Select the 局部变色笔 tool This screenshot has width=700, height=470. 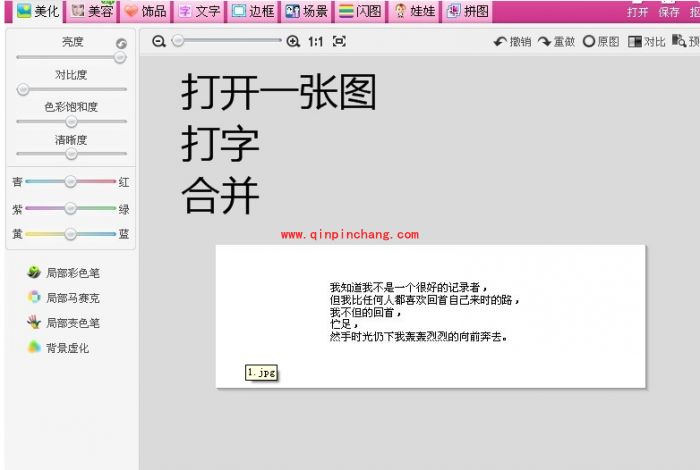coord(63,322)
